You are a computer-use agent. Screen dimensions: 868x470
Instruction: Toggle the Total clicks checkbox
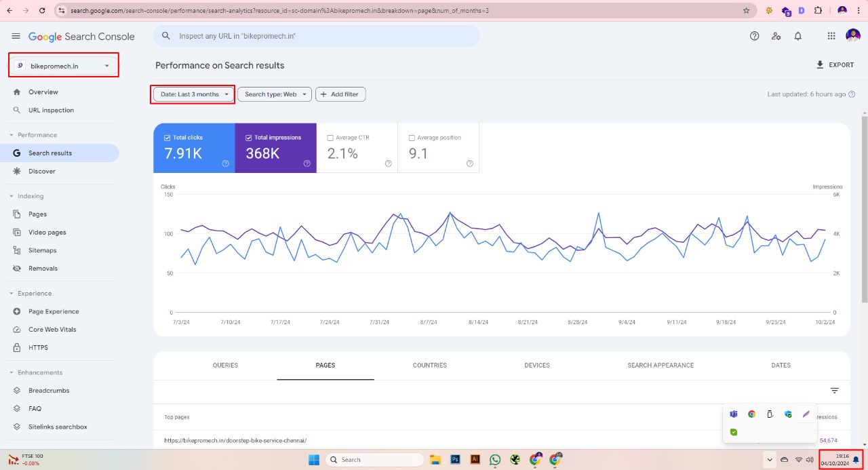coord(167,138)
